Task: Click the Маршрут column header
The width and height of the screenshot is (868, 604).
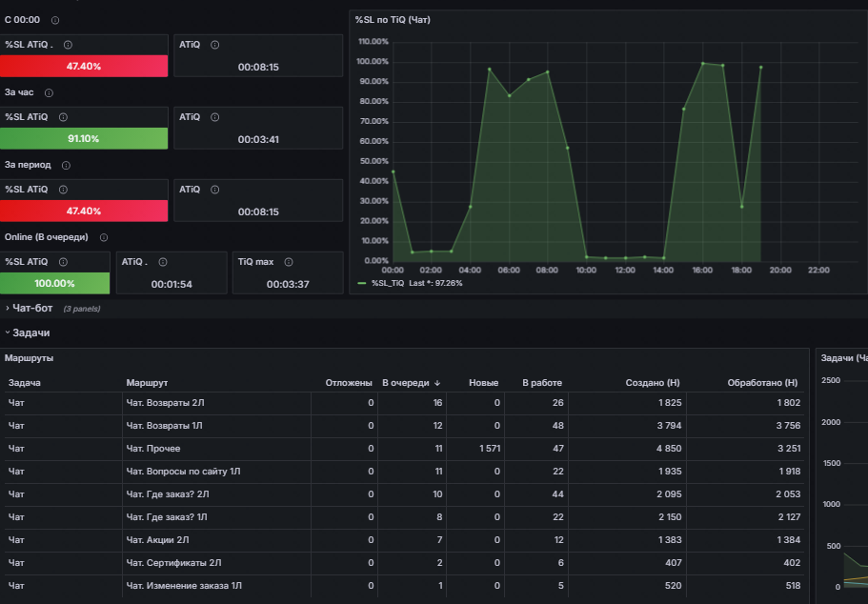Action: (147, 383)
